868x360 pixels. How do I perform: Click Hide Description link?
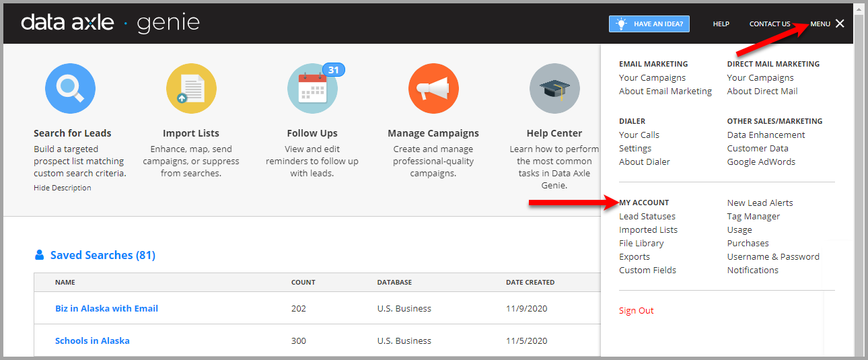(63, 188)
